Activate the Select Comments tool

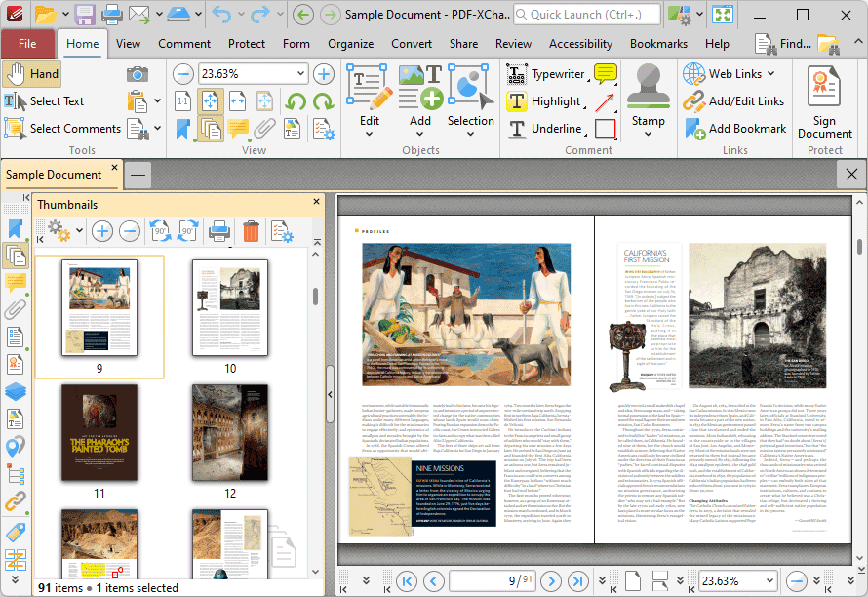(x=62, y=129)
